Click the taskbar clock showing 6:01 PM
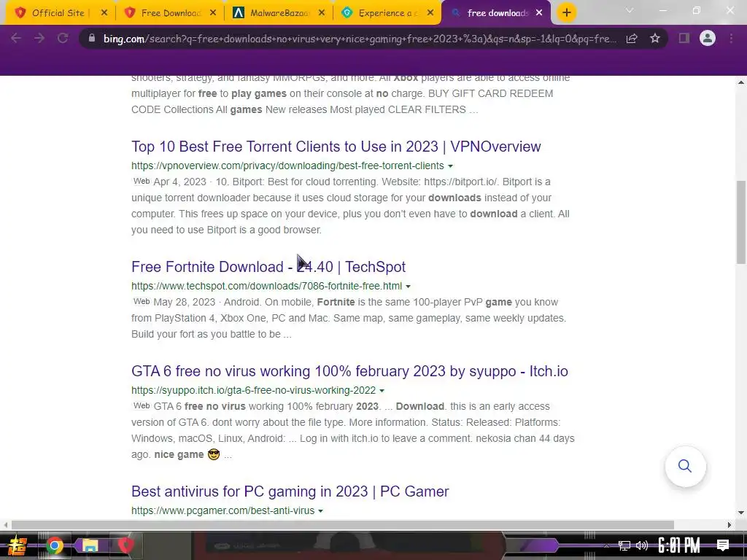Image resolution: width=747 pixels, height=560 pixels. (x=679, y=545)
